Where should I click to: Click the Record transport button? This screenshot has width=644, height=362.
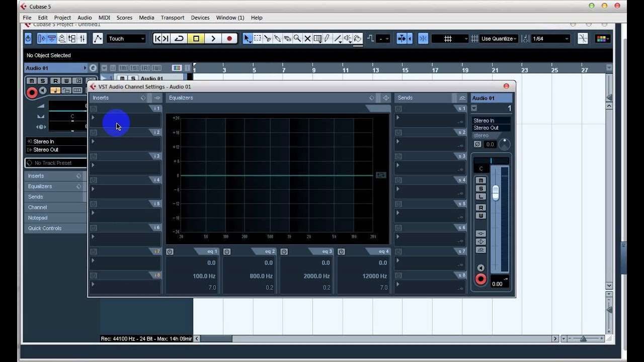click(229, 39)
